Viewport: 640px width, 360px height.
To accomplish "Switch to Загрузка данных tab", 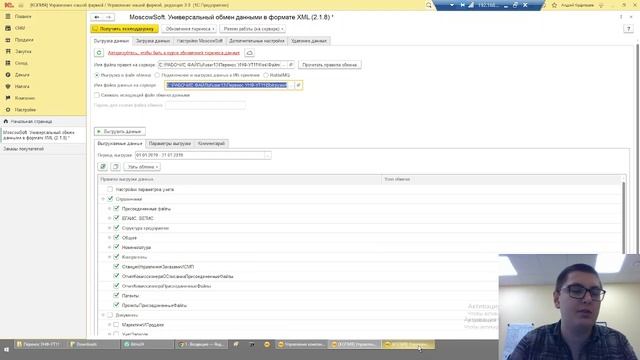I will click(153, 41).
